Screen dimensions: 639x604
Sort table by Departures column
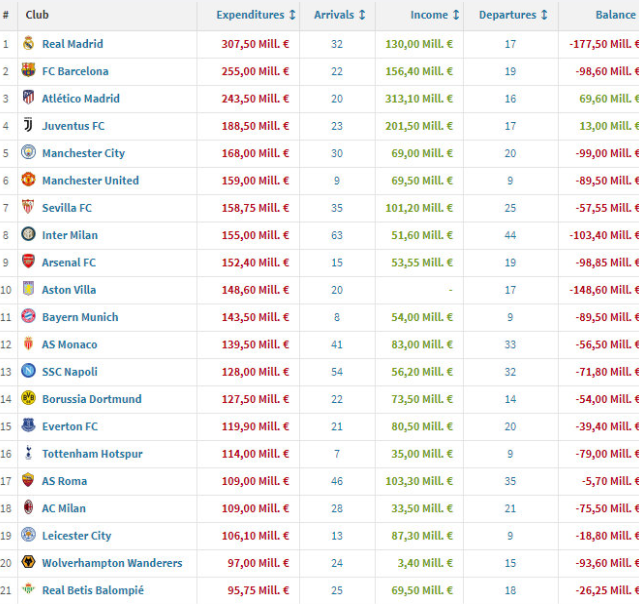pyautogui.click(x=513, y=15)
